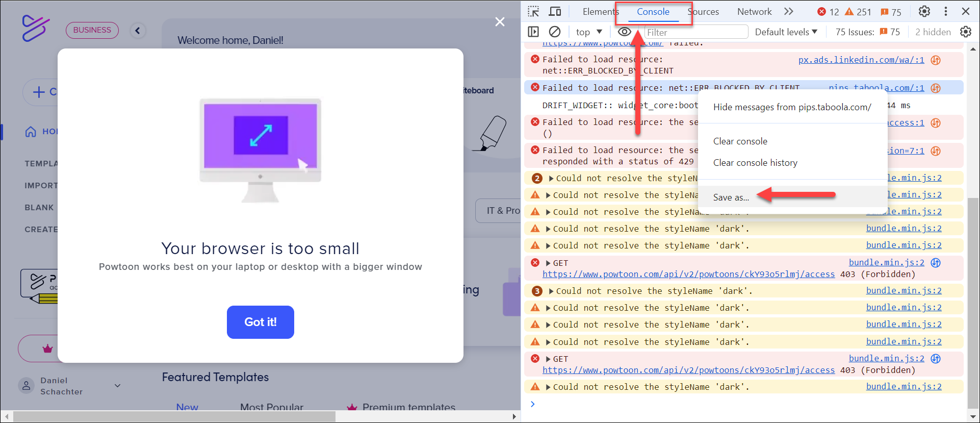Open console settings gear icon

(966, 32)
